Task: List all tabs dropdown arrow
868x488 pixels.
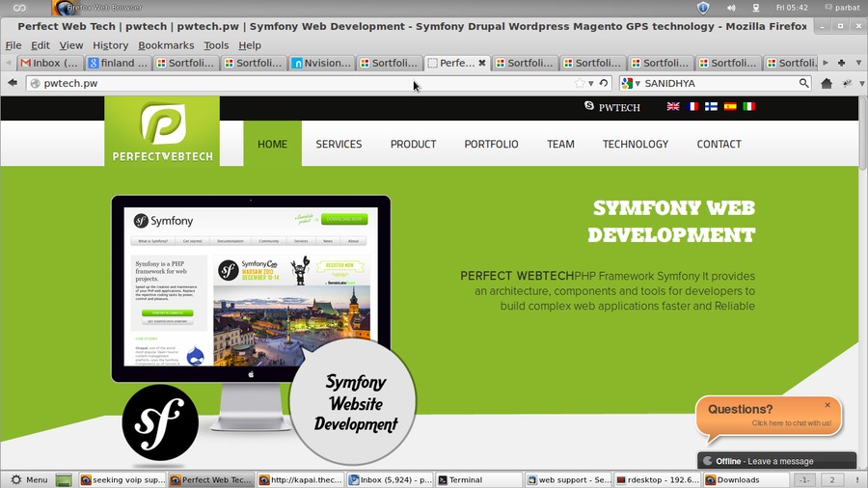Action: click(x=858, y=63)
